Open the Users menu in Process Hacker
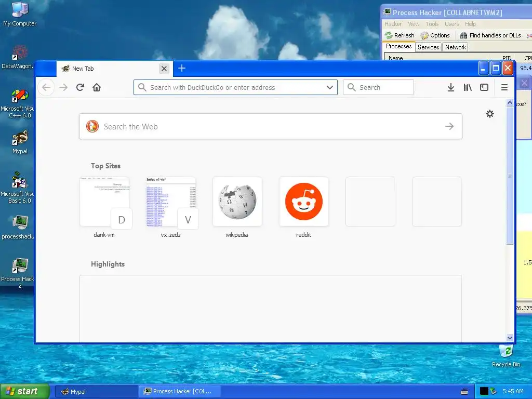The image size is (532, 399). 451,24
